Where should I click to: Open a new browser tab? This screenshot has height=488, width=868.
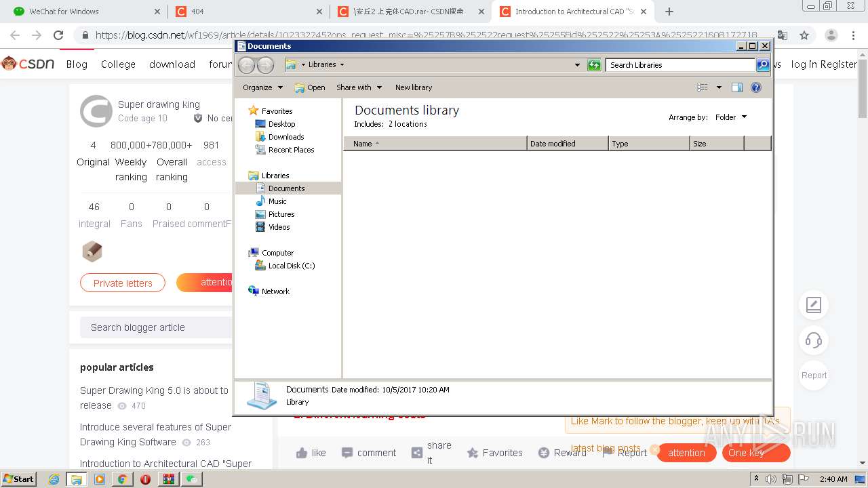click(x=669, y=12)
